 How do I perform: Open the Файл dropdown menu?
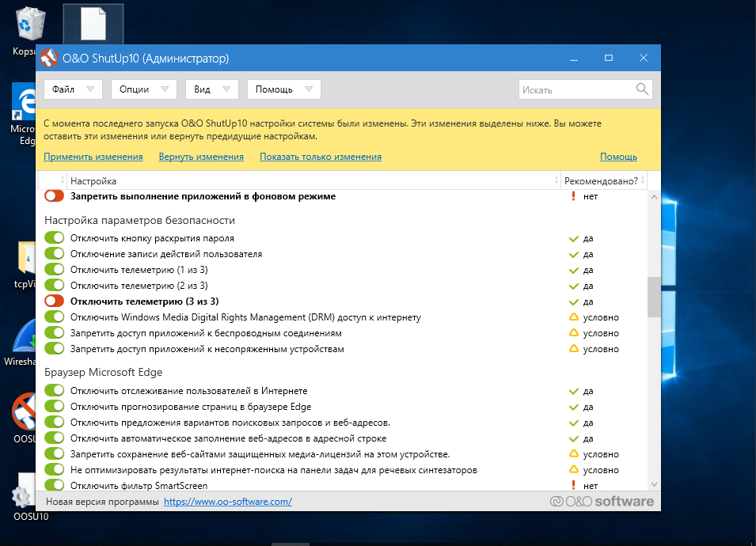click(73, 89)
